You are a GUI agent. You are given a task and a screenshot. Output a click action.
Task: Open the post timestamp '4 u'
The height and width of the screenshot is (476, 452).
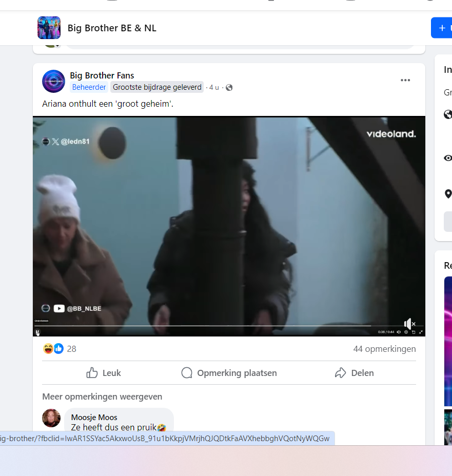pyautogui.click(x=214, y=87)
